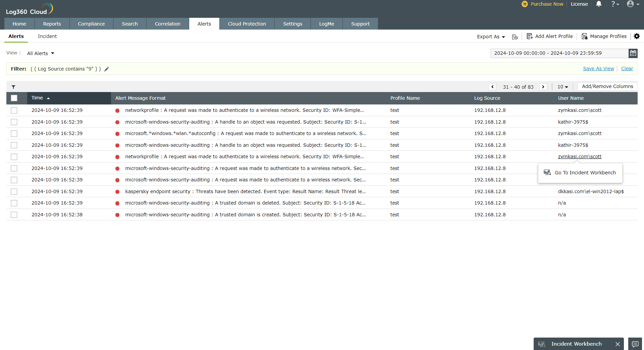The height and width of the screenshot is (350, 644).
Task: Check the select-all checkbox in the table header
Action: click(x=14, y=98)
